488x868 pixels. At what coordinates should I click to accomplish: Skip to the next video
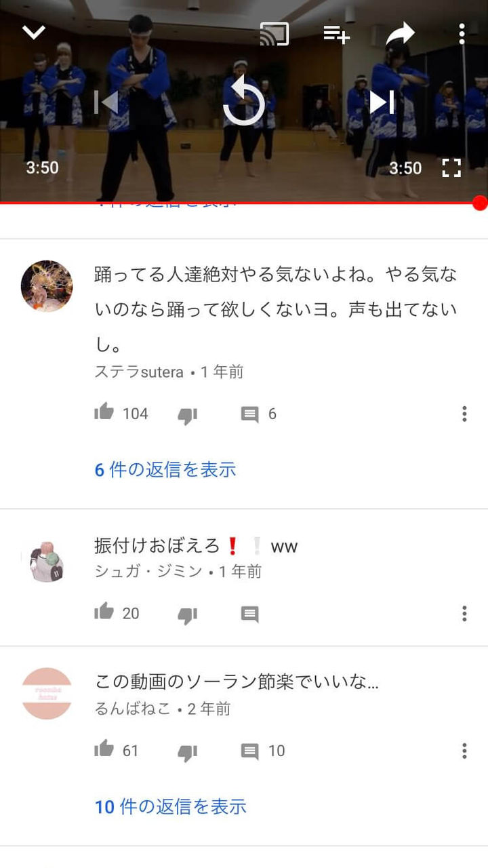coord(382,102)
